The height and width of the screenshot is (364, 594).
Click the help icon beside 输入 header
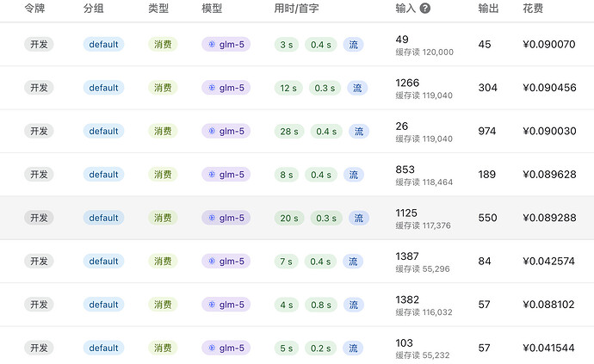pos(425,9)
